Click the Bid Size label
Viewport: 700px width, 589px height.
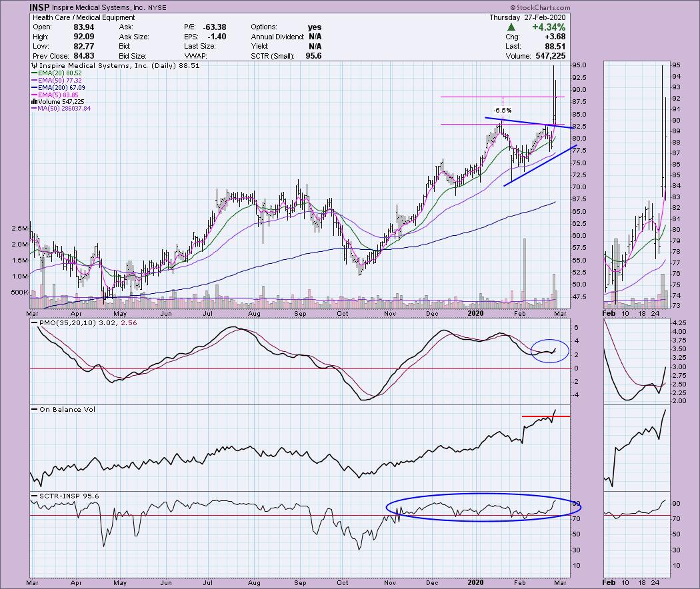(133, 56)
